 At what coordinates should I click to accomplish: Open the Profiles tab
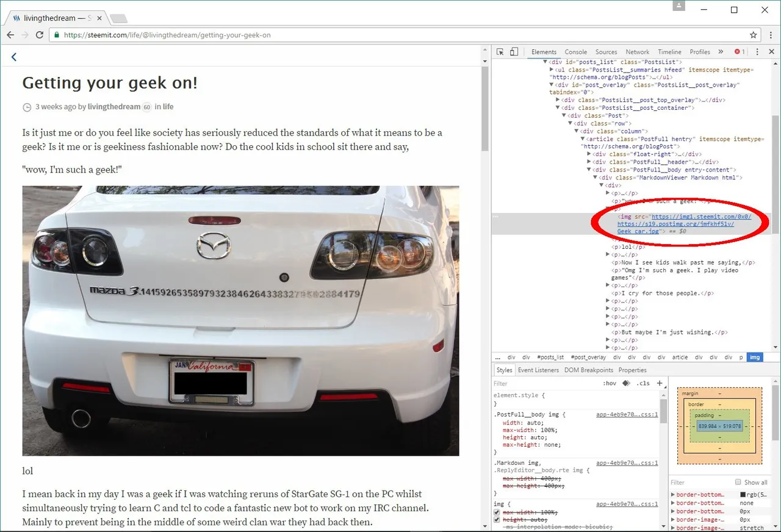tap(700, 52)
